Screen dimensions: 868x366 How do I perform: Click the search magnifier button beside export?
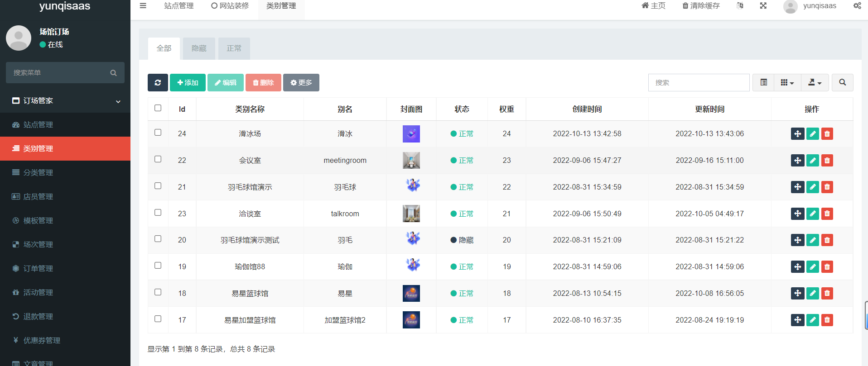[x=843, y=82]
